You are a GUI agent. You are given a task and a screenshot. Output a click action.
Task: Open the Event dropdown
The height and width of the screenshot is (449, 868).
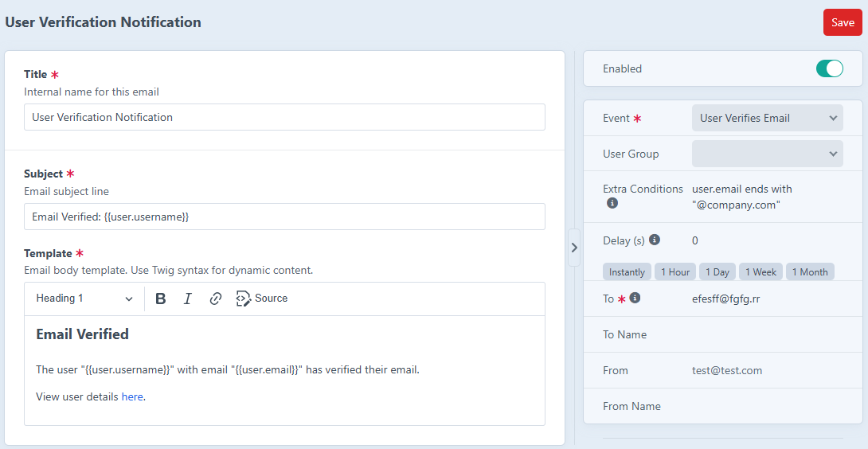coord(767,118)
